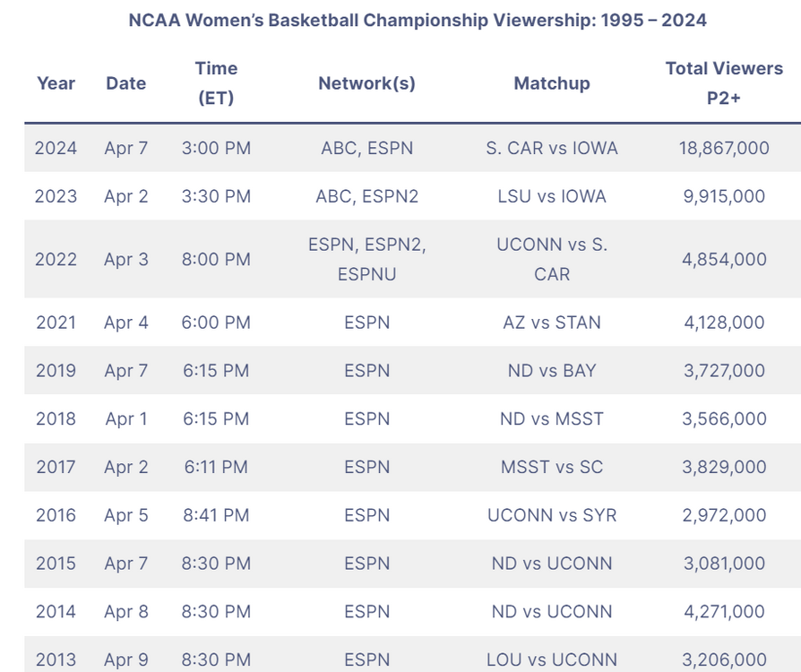801x672 pixels.
Task: Select the 6:11 PM time cell
Action: click(216, 467)
